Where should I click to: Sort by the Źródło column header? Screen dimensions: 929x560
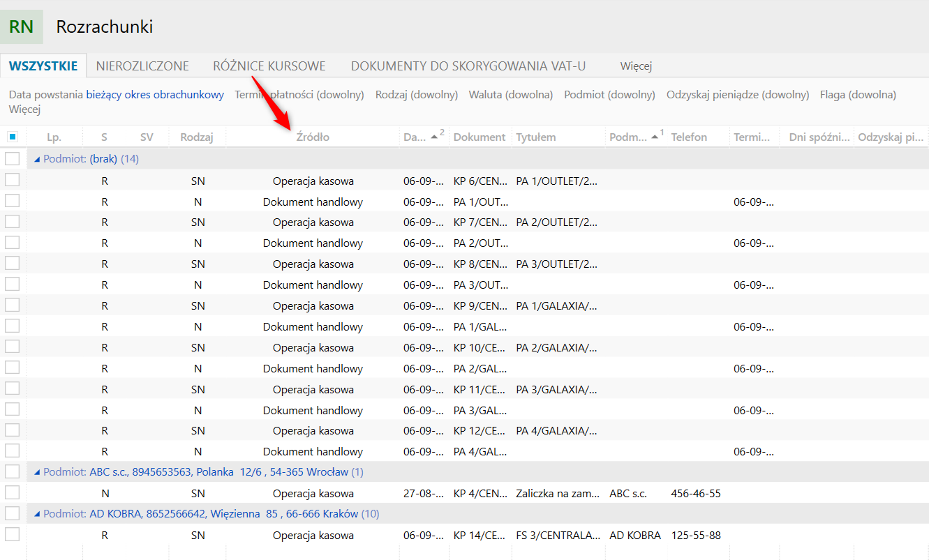click(313, 137)
